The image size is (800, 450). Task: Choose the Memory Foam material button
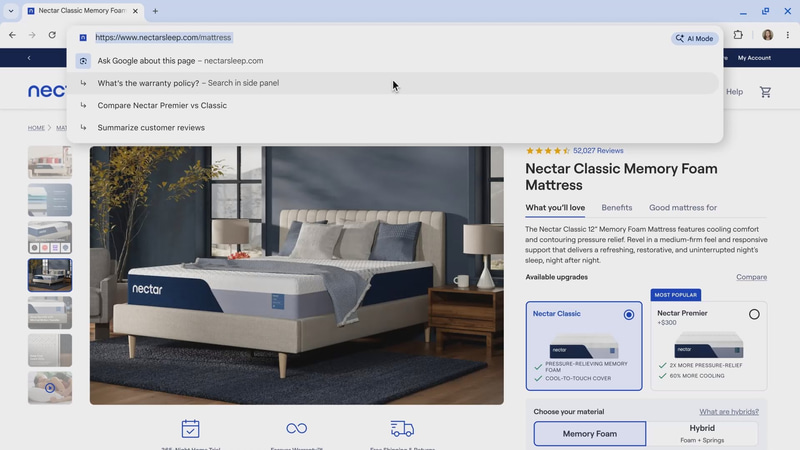pos(590,434)
